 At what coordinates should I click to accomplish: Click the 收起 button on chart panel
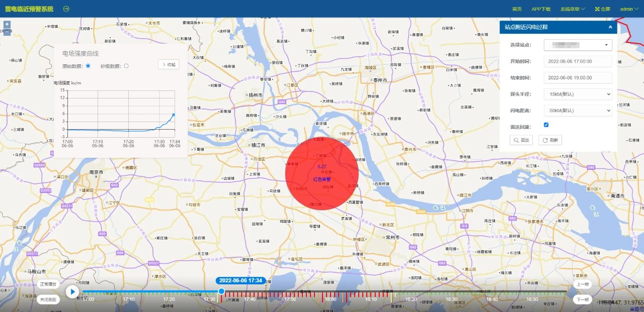(169, 64)
